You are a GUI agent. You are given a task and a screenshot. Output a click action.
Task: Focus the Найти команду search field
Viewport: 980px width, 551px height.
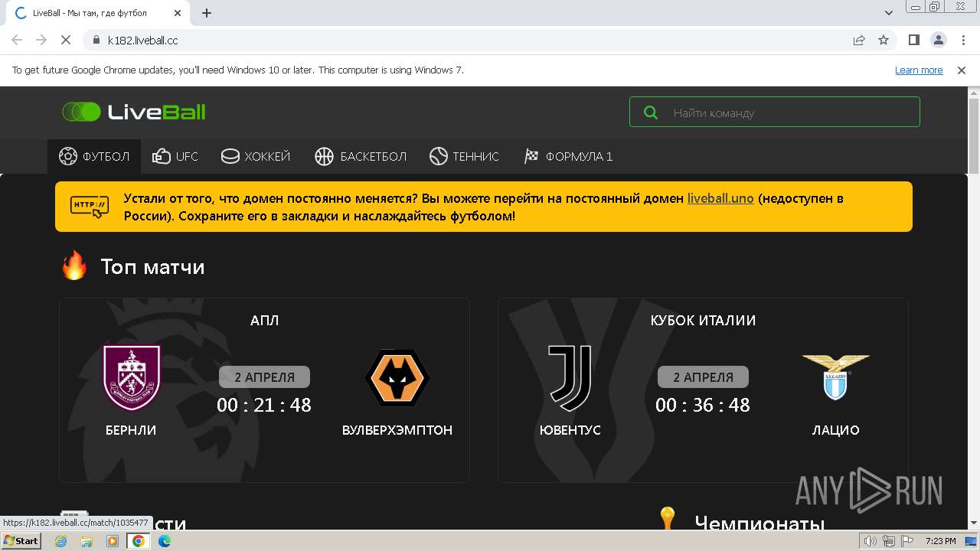[775, 112]
